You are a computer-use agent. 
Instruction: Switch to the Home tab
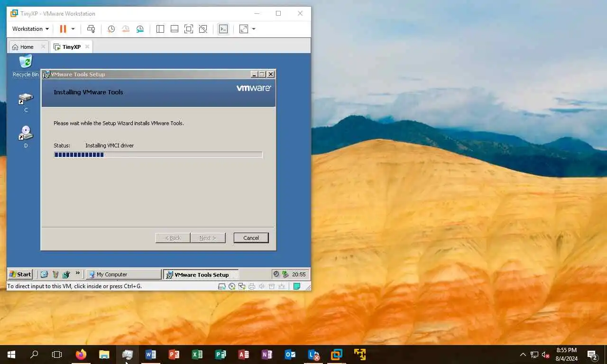(23, 47)
